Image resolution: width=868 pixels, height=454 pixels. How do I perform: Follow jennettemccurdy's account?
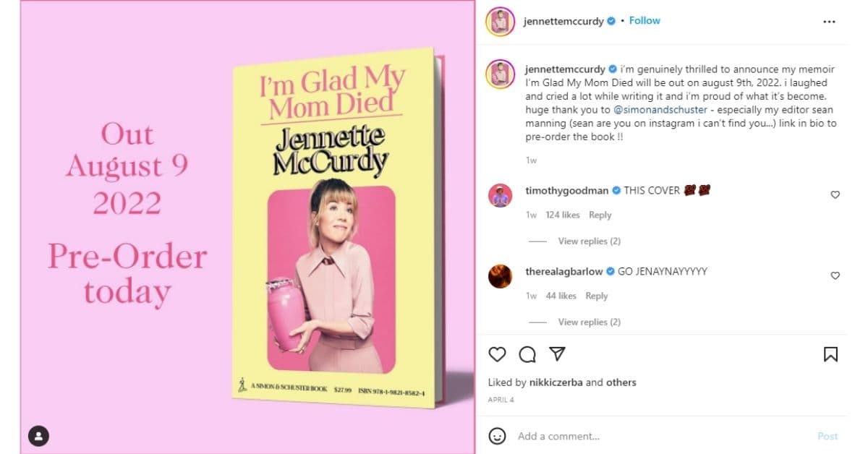(644, 20)
